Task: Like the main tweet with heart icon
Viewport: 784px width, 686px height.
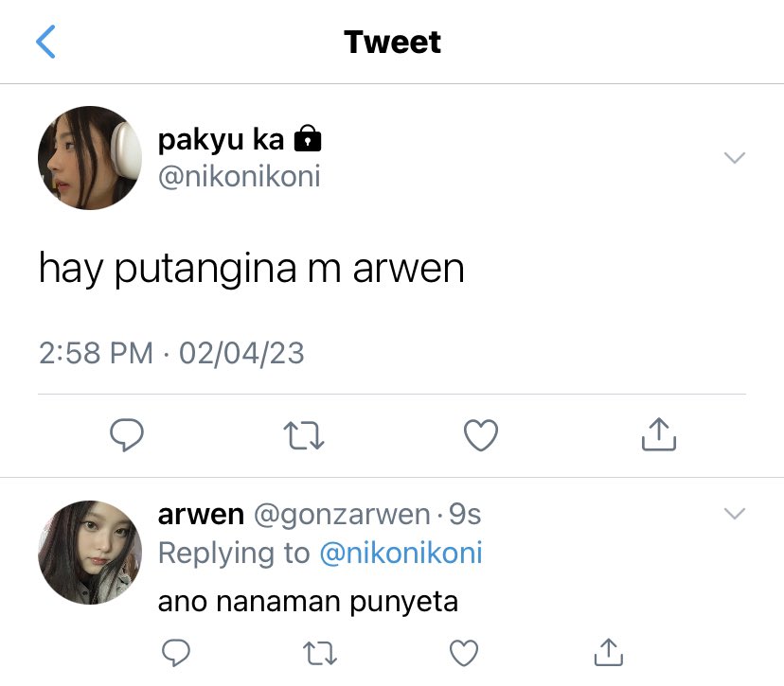Action: pos(481,435)
